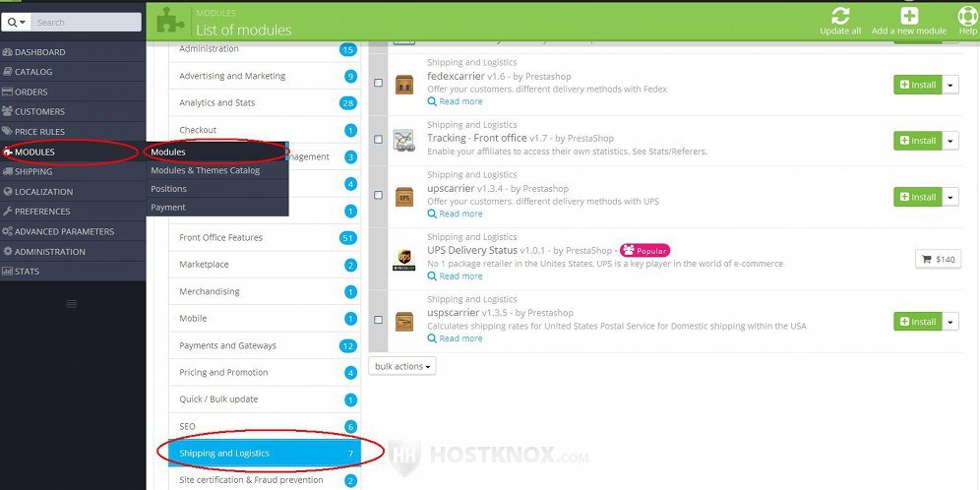The height and width of the screenshot is (490, 980).
Task: Click the magnifier icon beside fedexcarrier Read more
Action: [432, 101]
